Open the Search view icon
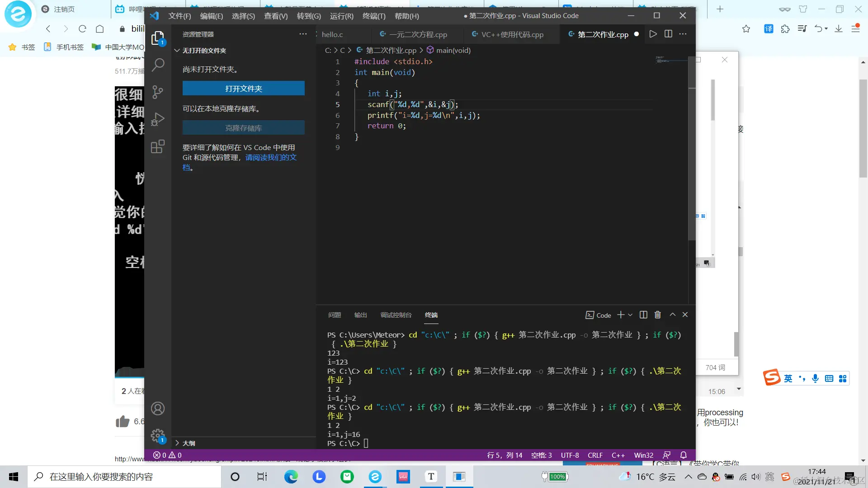This screenshot has width=868, height=488. pos(157,65)
